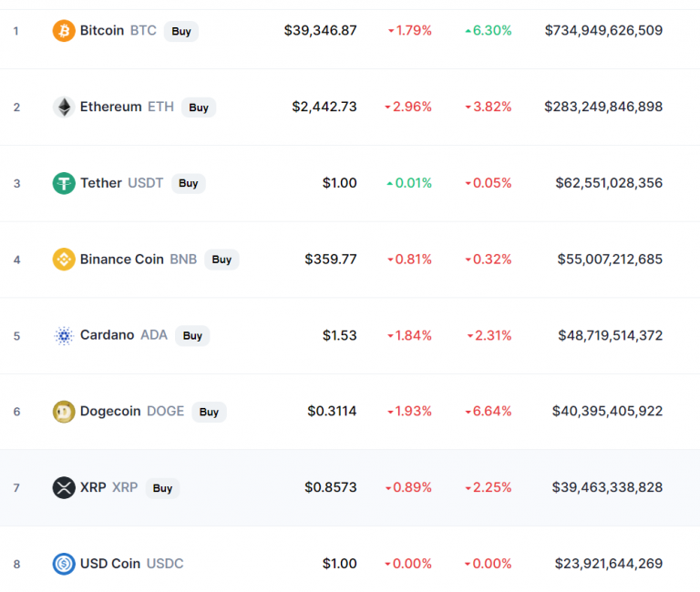The width and height of the screenshot is (700, 592).
Task: Click the Dogecoin logo icon
Action: pyautogui.click(x=64, y=412)
